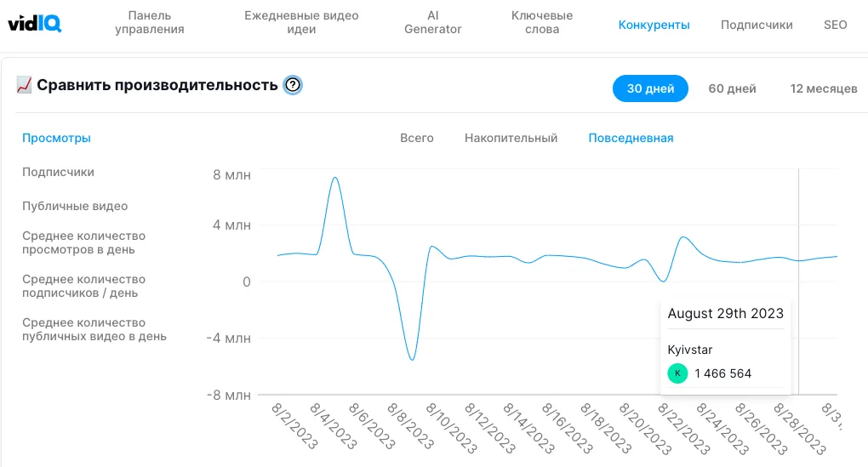868x467 pixels.
Task: Open the Подписчики navigation tab
Action: click(757, 26)
